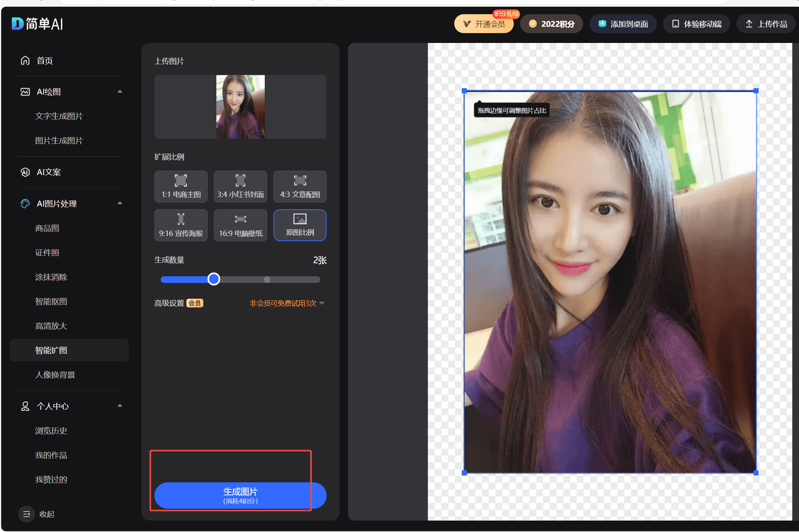
Task: Select the 16:9 电脑壁纸 ratio
Action: click(x=240, y=225)
